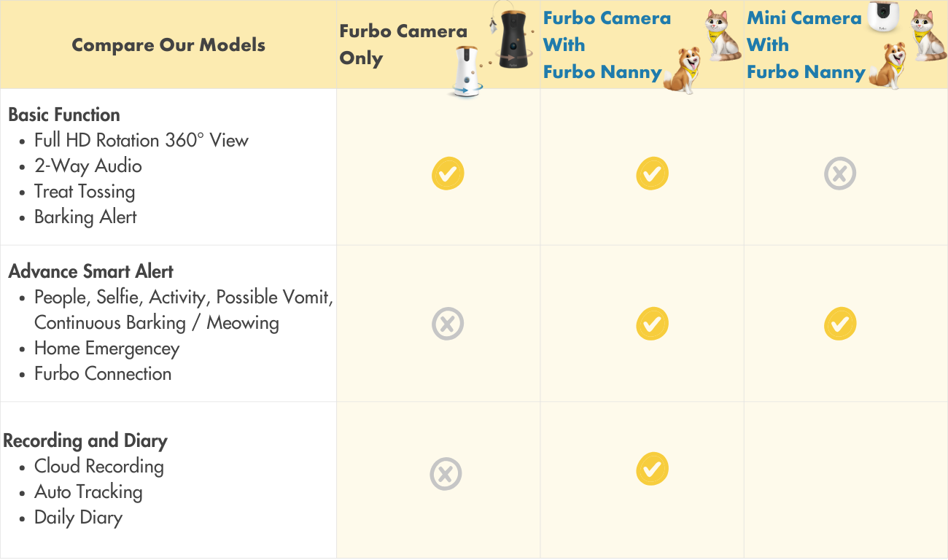Viewport: 948px width, 560px height.
Task: Click the white Furbo camera image
Action: [x=467, y=71]
